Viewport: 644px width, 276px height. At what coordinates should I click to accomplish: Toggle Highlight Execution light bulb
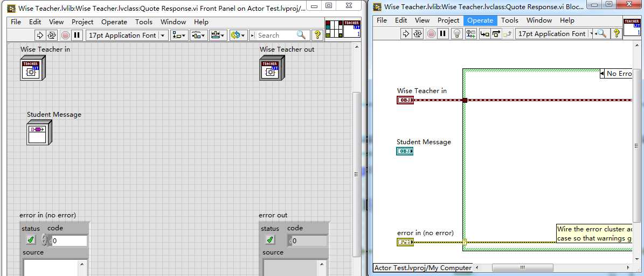[x=456, y=34]
